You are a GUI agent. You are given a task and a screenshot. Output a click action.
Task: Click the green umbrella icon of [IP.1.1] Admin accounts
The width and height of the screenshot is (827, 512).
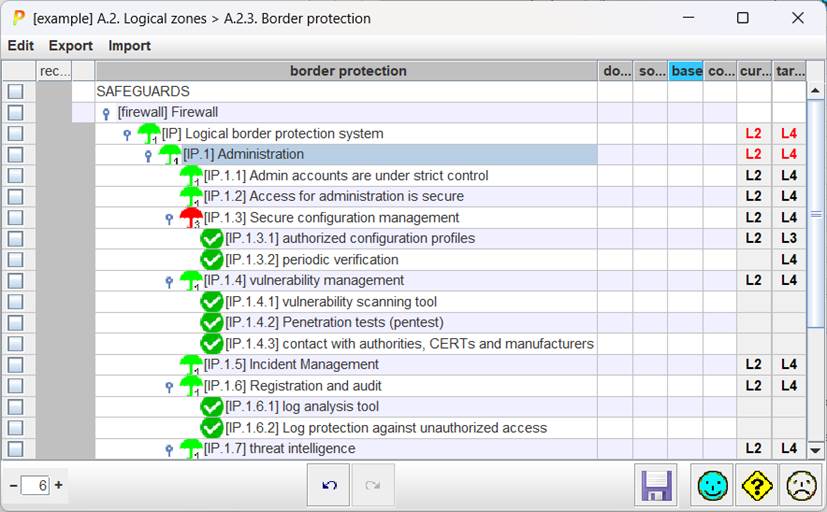pyautogui.click(x=191, y=176)
